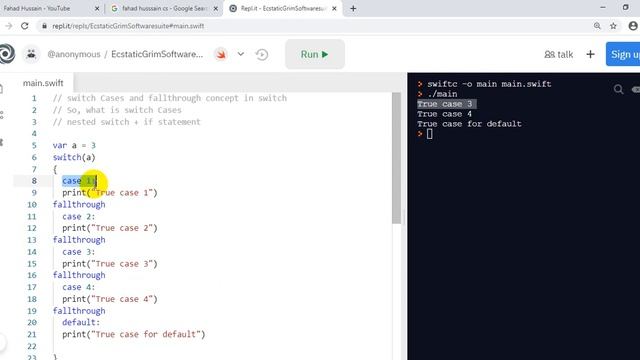Create a new repl with plus icon
Screen dimensions: 640x360
(590, 54)
